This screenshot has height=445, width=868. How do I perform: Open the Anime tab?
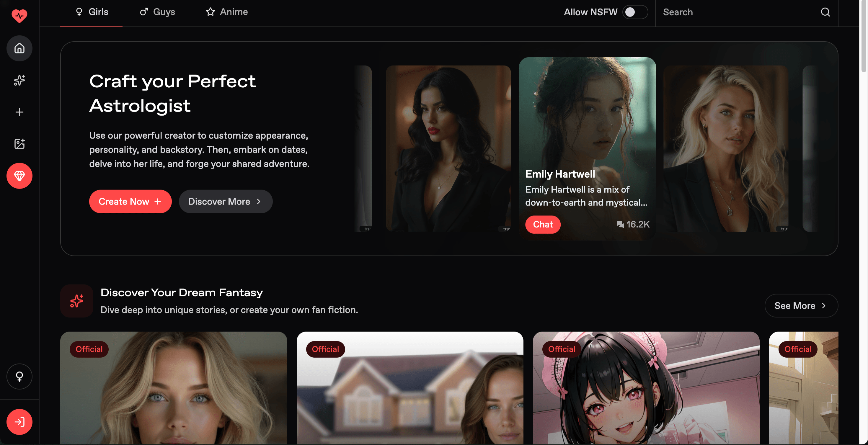pyautogui.click(x=226, y=12)
